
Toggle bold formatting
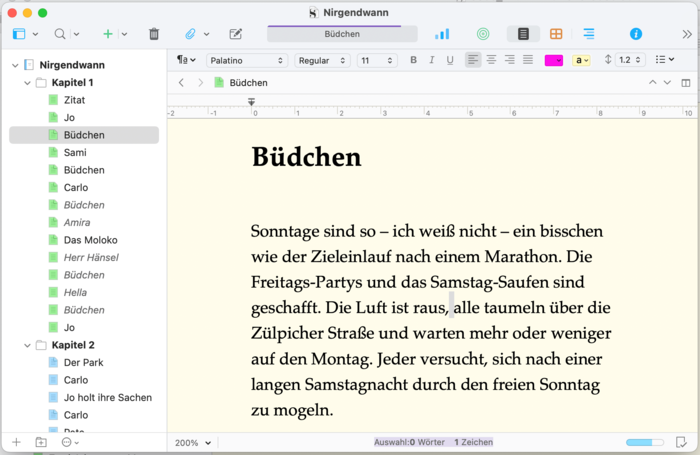414,60
